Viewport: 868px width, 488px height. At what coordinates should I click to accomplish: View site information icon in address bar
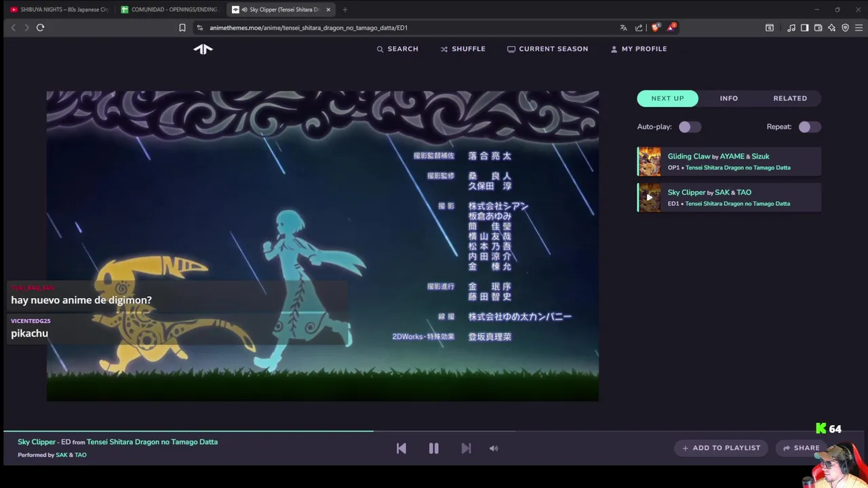coord(199,28)
